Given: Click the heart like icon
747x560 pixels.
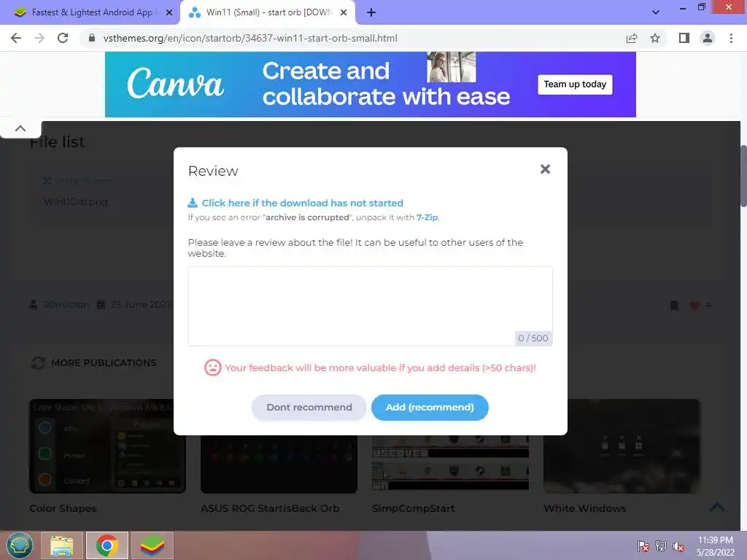Looking at the screenshot, I should pyautogui.click(x=694, y=306).
